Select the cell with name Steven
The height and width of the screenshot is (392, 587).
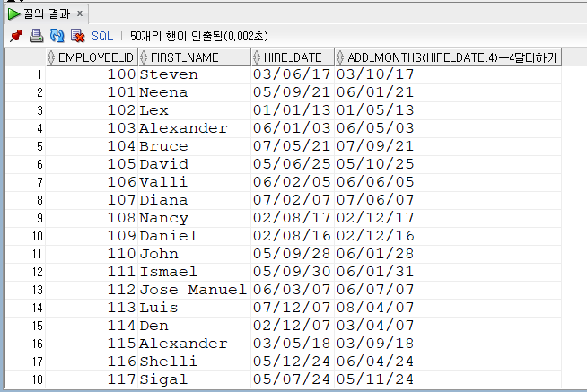pos(194,74)
